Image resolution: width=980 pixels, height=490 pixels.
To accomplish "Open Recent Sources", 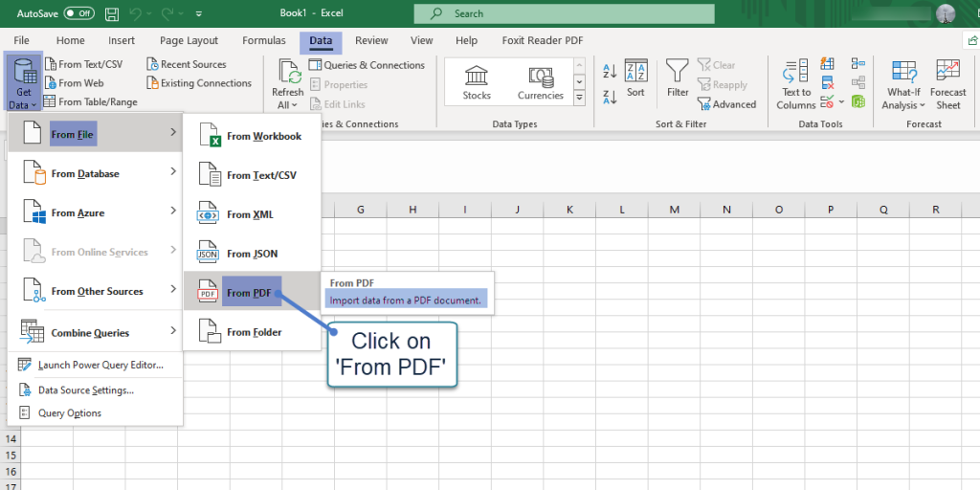I will 187,64.
